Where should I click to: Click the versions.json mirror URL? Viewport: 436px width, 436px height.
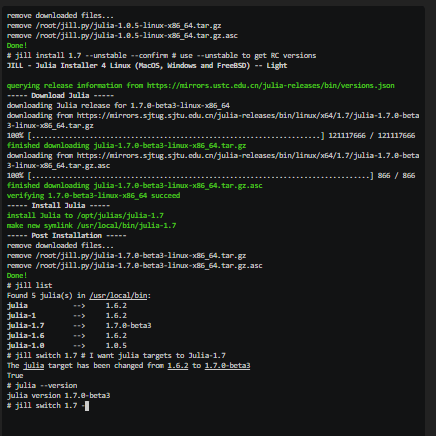(270, 86)
